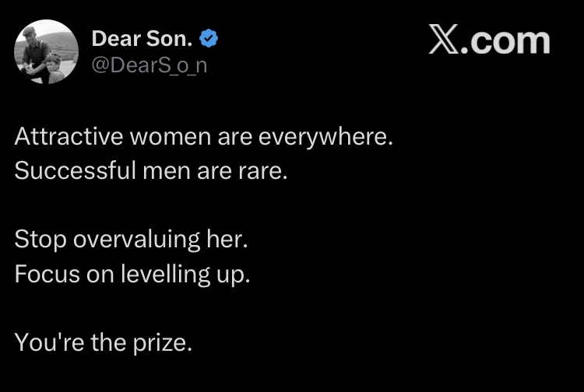Click the line "Attractive women are everywhere."
This screenshot has width=584, height=392.
coord(204,137)
